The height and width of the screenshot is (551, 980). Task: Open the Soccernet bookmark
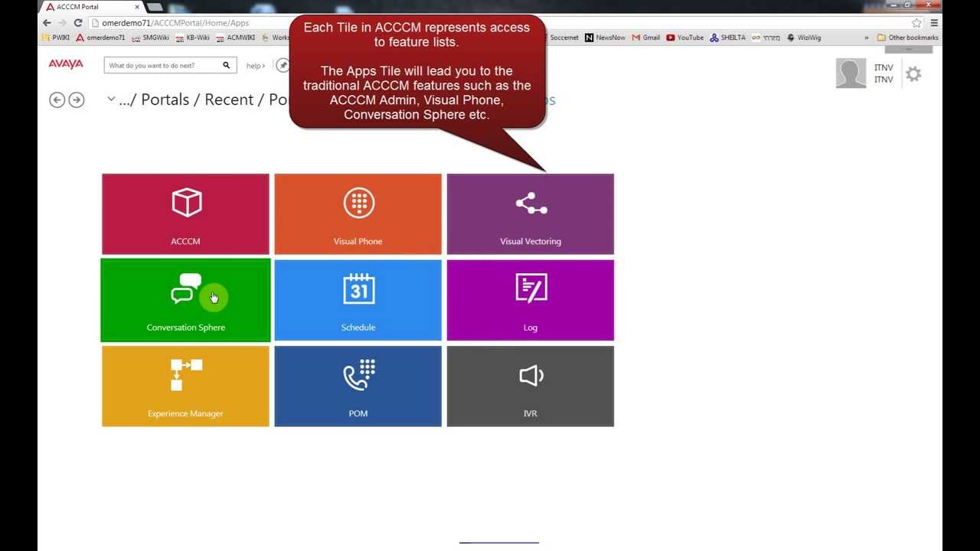click(x=563, y=37)
